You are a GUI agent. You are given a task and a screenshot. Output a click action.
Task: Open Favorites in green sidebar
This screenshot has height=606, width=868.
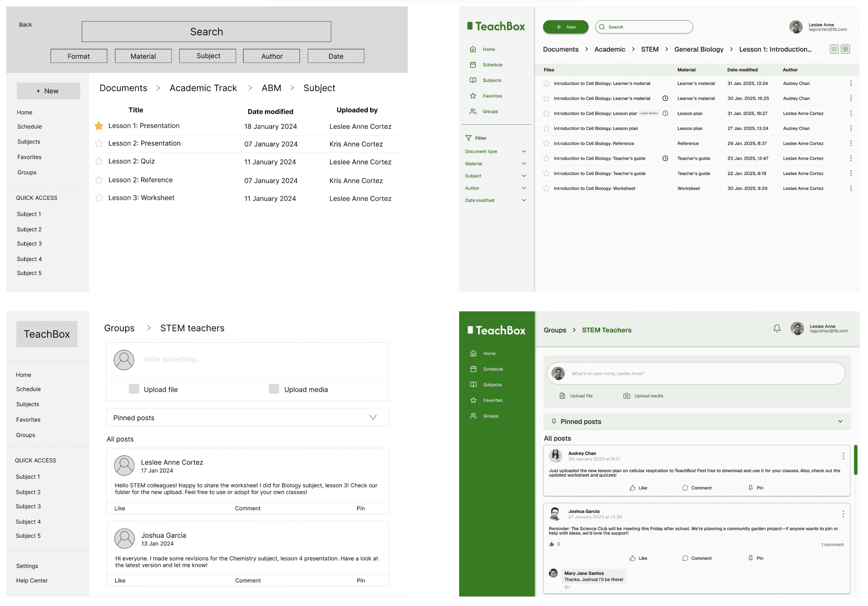[x=493, y=400]
